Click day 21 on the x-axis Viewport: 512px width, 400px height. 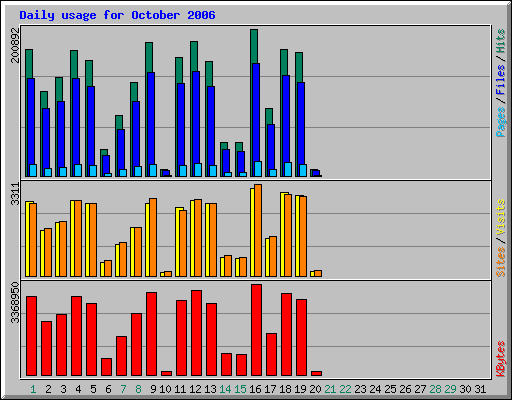pyautogui.click(x=330, y=389)
